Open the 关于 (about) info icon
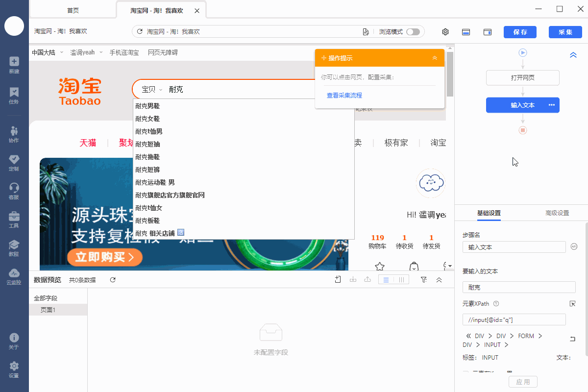588x392 pixels. (x=14, y=338)
